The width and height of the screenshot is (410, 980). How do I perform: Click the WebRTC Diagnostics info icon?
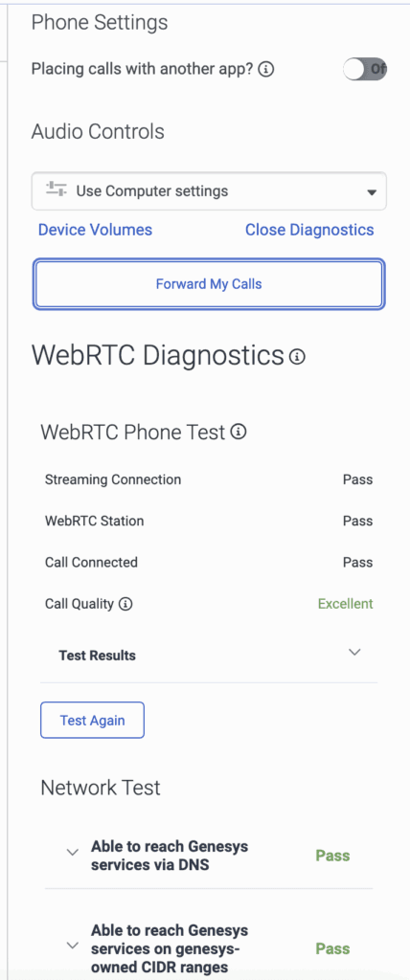[x=298, y=357]
